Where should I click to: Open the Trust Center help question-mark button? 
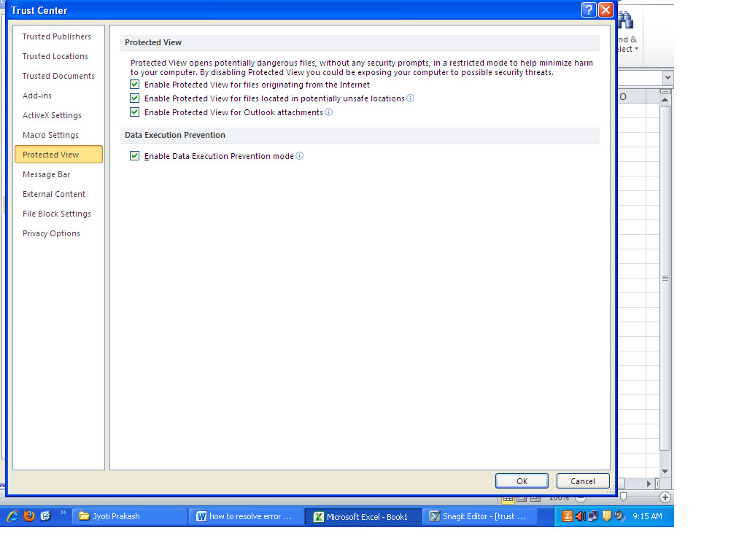[589, 9]
